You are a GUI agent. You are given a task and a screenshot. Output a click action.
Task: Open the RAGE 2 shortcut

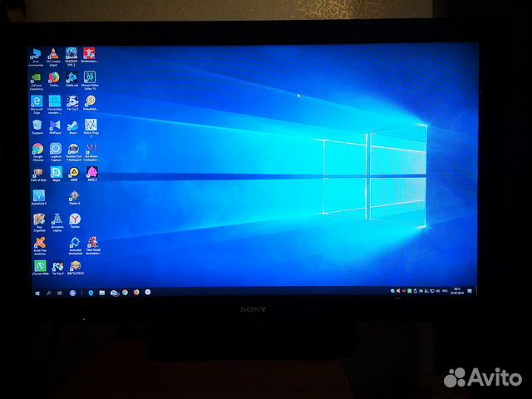(x=92, y=174)
